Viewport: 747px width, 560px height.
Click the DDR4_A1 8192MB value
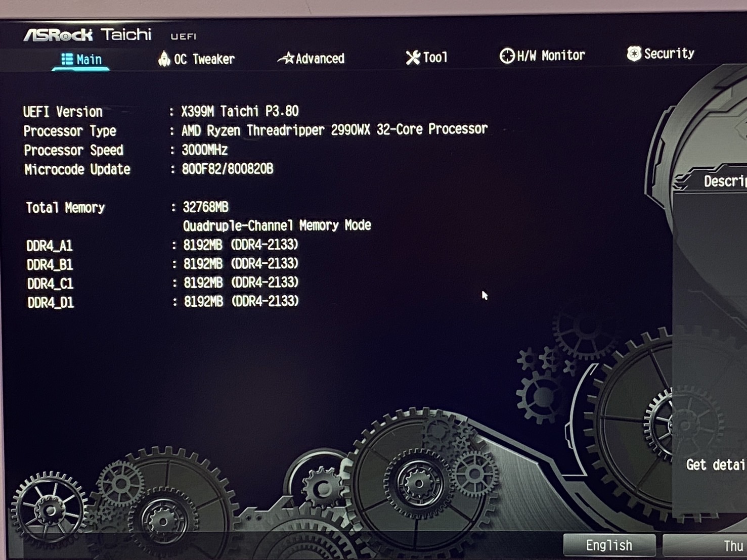click(x=241, y=245)
